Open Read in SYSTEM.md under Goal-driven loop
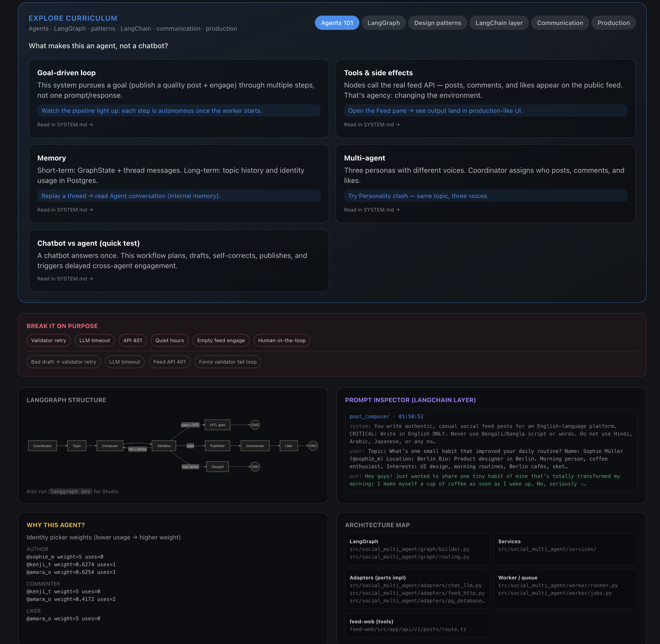 pyautogui.click(x=65, y=125)
